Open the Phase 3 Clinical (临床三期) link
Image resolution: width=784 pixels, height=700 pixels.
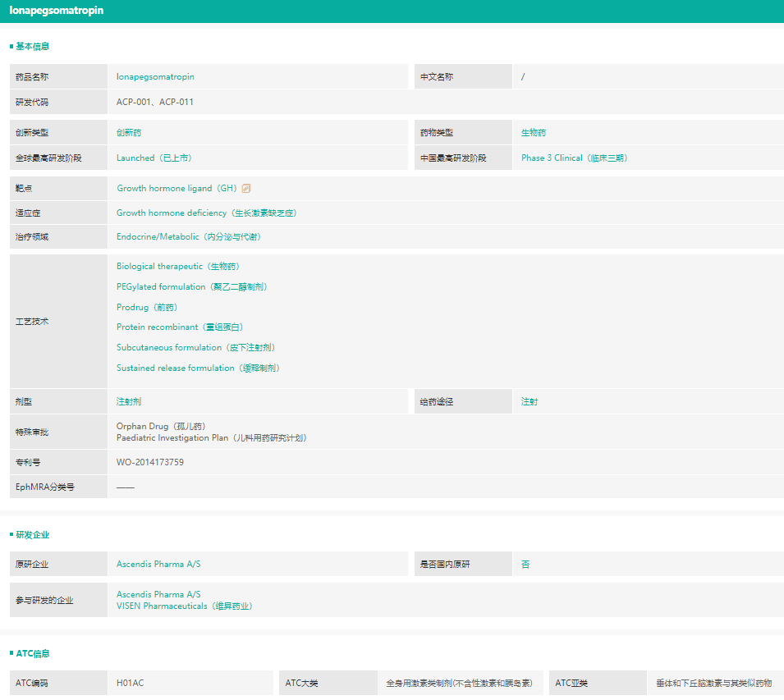click(574, 158)
